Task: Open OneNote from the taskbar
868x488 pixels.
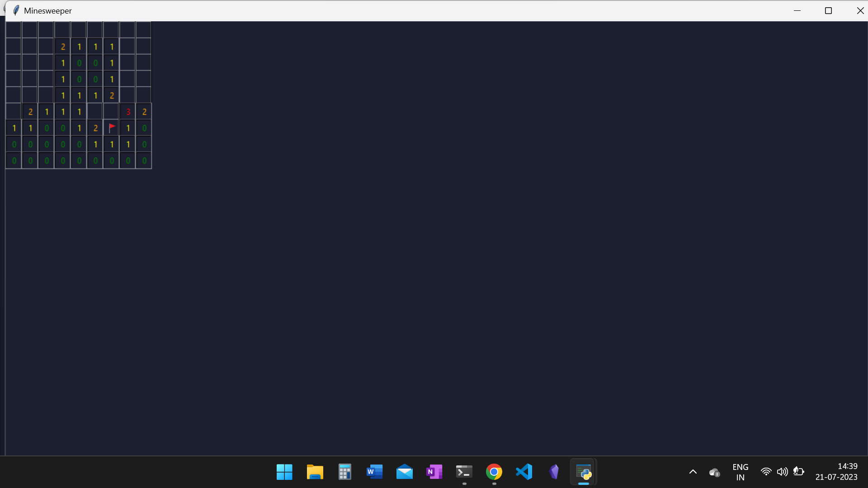Action: 434,472
